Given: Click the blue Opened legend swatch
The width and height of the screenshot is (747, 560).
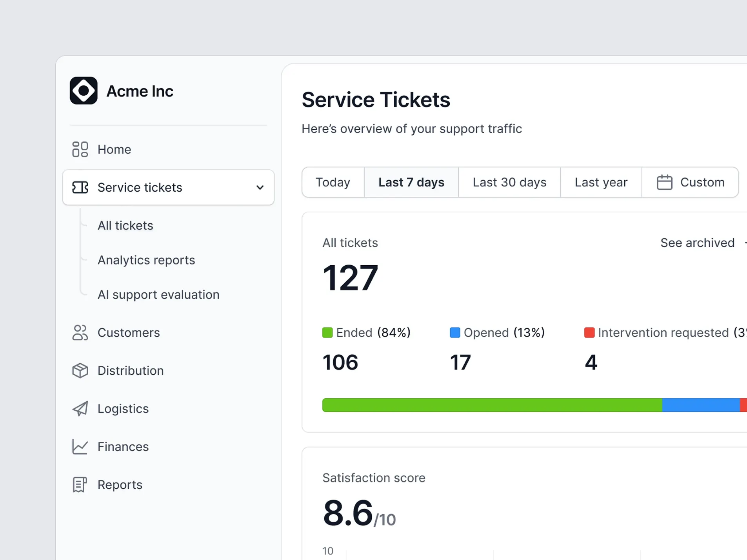Looking at the screenshot, I should (455, 332).
